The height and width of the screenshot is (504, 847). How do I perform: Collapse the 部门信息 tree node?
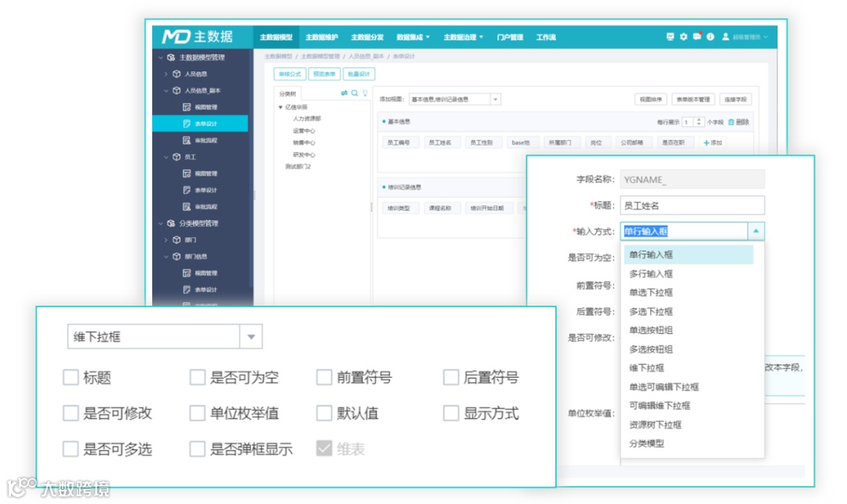pyautogui.click(x=165, y=257)
